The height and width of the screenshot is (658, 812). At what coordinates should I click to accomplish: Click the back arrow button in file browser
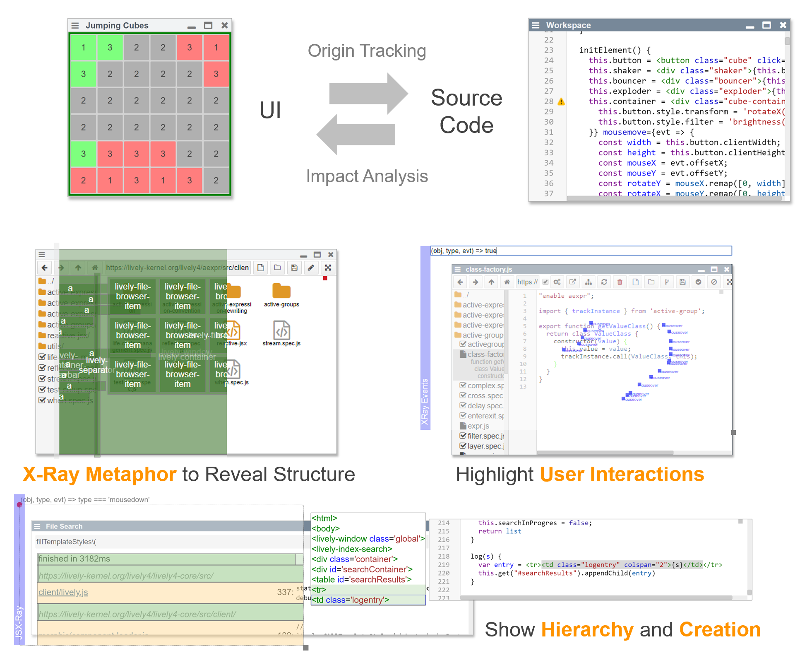tap(45, 268)
